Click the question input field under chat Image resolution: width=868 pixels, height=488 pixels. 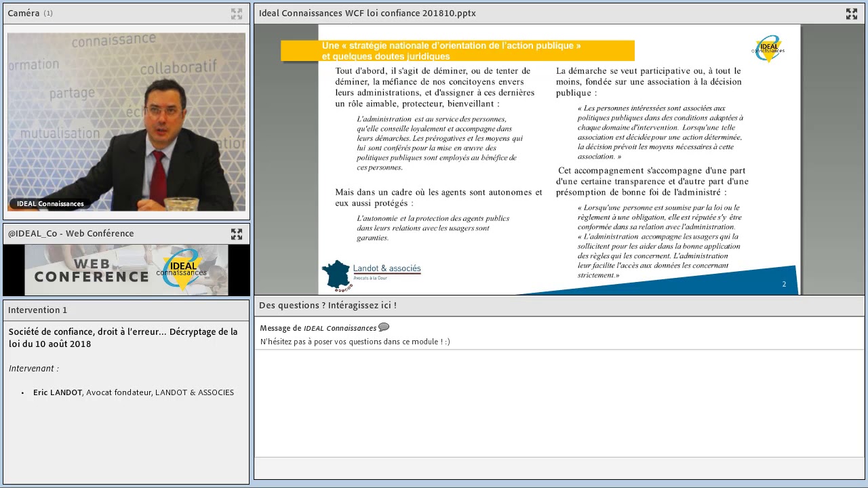point(559,468)
